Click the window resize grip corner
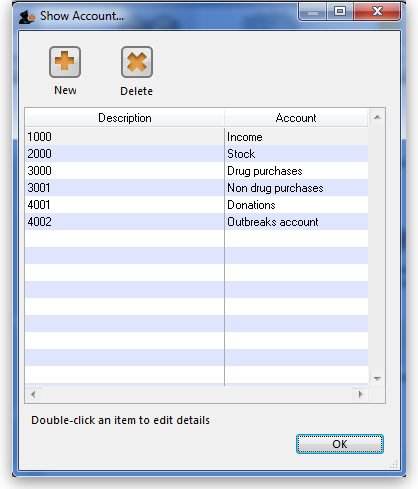Image resolution: width=418 pixels, height=489 pixels. pyautogui.click(x=394, y=464)
